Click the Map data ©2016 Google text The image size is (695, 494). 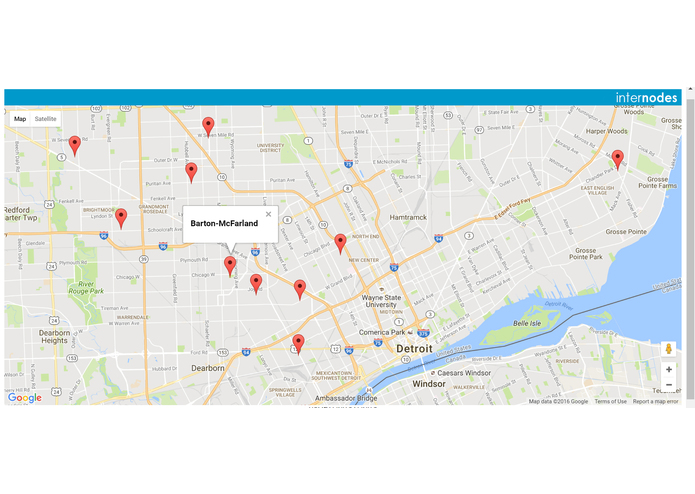point(558,401)
